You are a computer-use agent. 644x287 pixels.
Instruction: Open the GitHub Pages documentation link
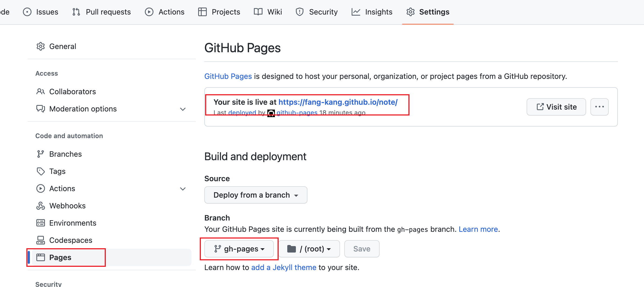tap(228, 76)
